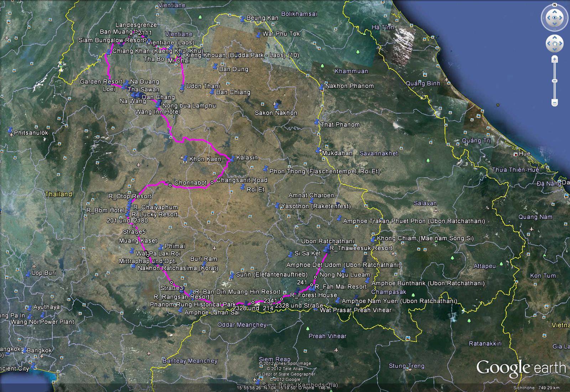Select the Khon Kaen airport placemark

click(x=182, y=157)
